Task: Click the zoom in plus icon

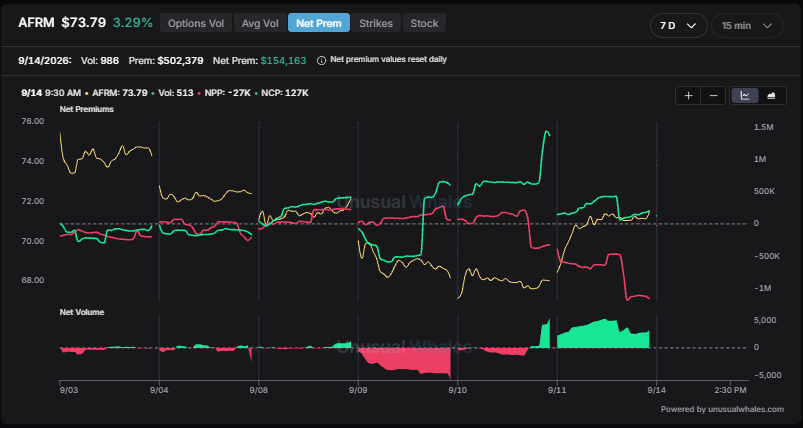Action: coord(688,96)
